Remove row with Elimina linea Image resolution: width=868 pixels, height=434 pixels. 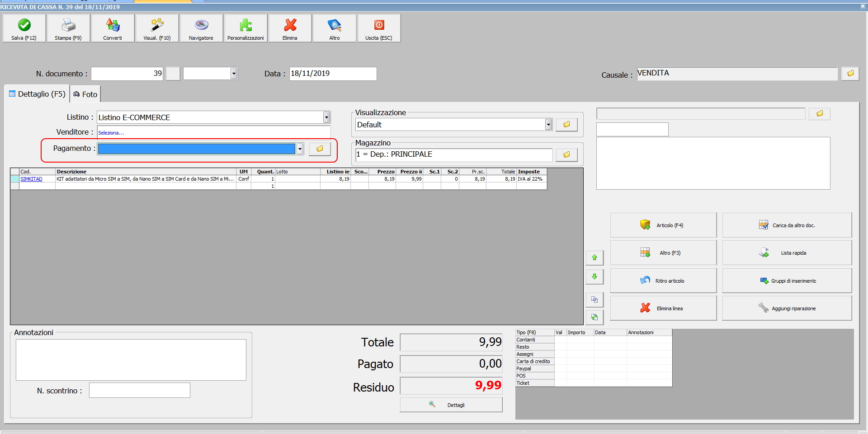coord(663,308)
